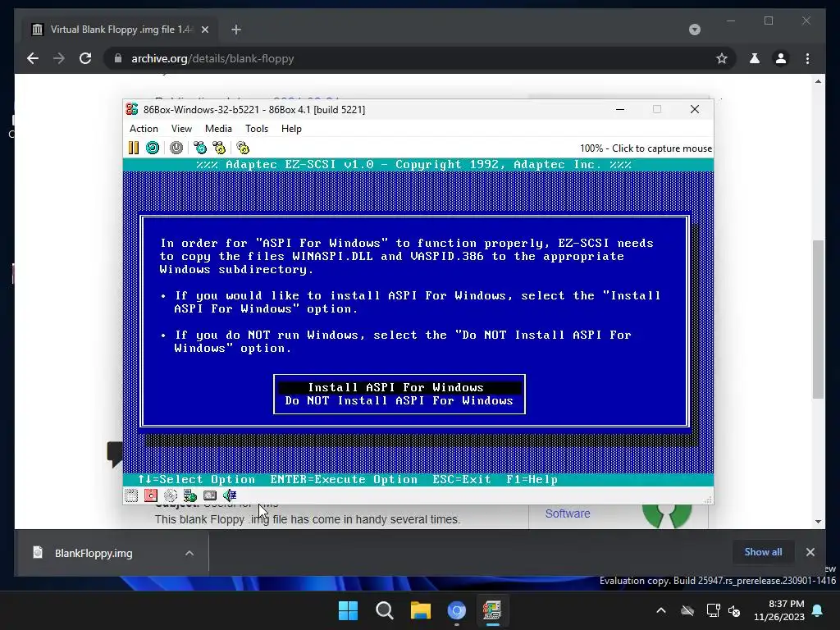Switch to Chrome in taskbar
This screenshot has width=840, height=630.
[456, 610]
